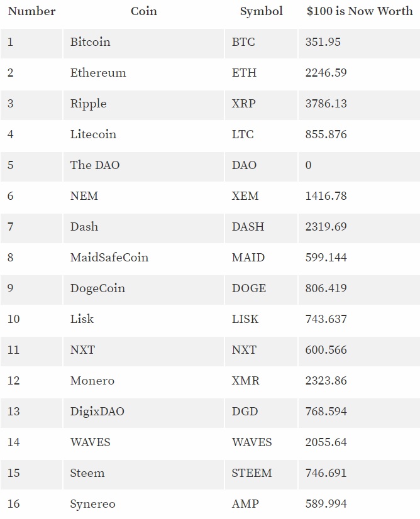Click Litecoin's value 855.876
The height and width of the screenshot is (519, 420).
pyautogui.click(x=326, y=134)
